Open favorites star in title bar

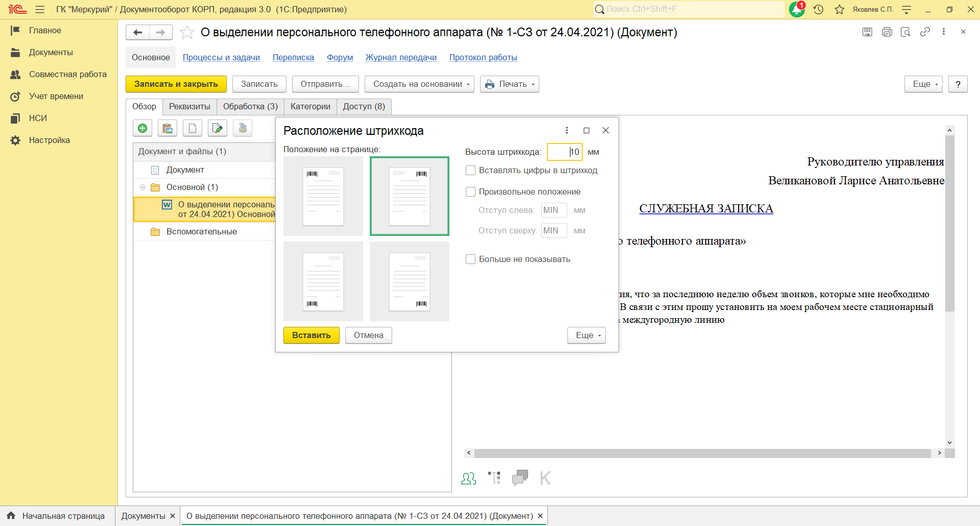(840, 9)
